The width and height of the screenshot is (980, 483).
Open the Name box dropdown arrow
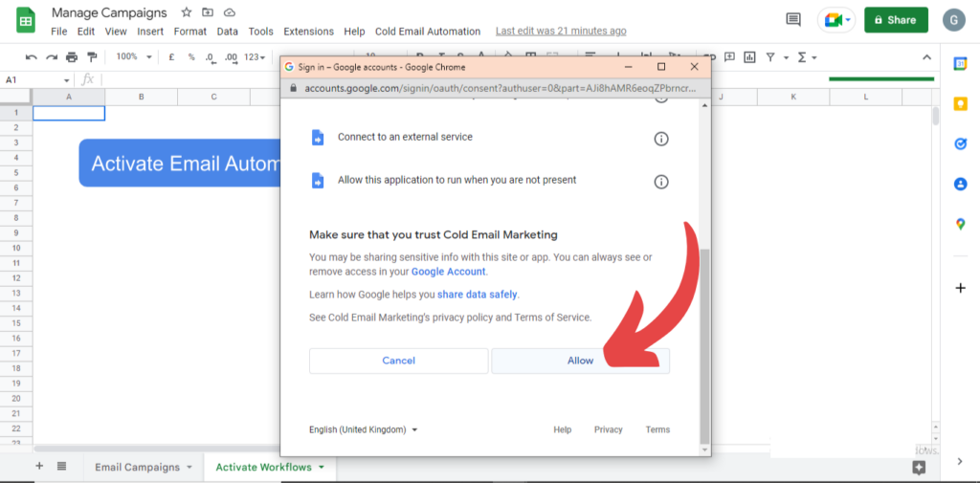(x=67, y=80)
